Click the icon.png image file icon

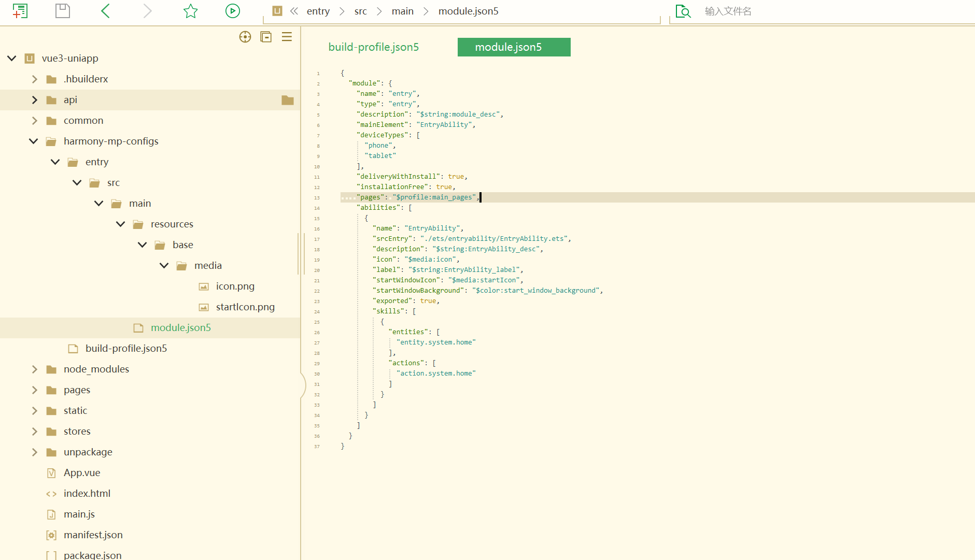[x=204, y=286]
